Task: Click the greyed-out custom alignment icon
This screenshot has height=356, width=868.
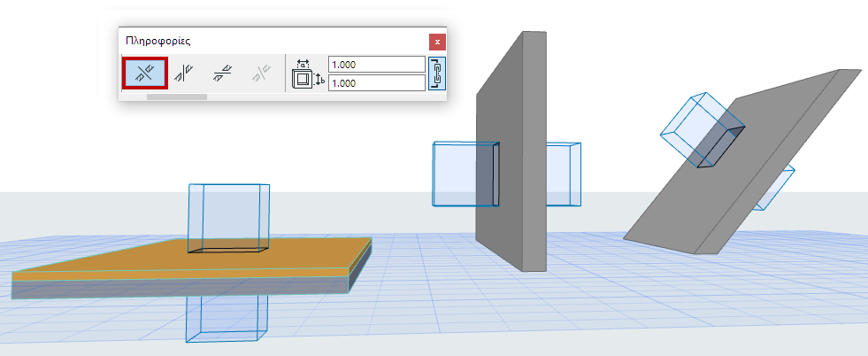Action: coord(261,74)
